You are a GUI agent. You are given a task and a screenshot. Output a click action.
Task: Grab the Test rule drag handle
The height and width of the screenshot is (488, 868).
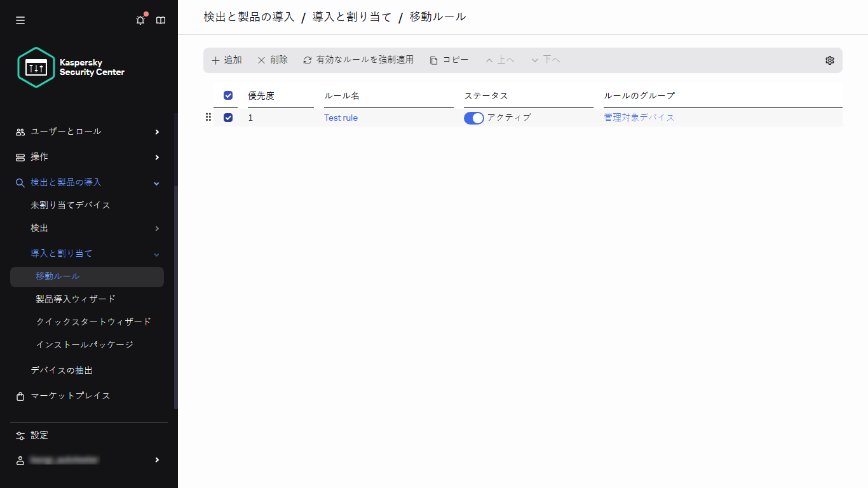pyautogui.click(x=208, y=117)
